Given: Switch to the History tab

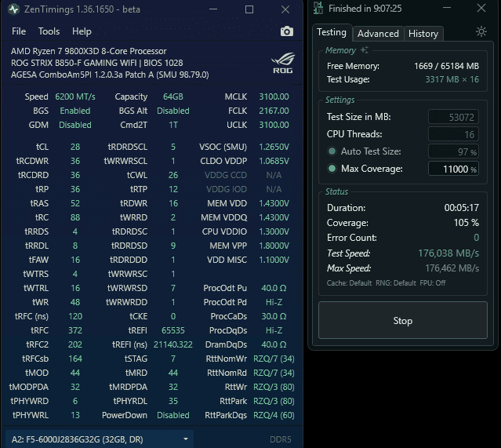Looking at the screenshot, I should (423, 34).
